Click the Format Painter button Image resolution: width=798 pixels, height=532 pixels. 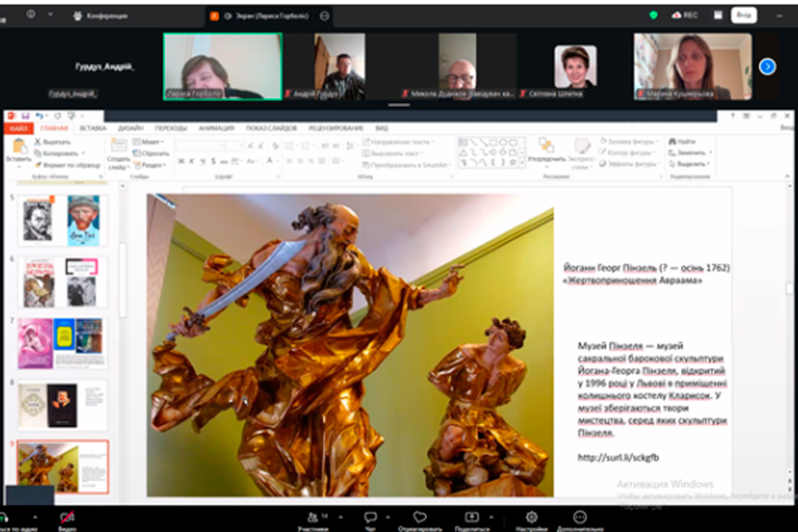pyautogui.click(x=67, y=165)
